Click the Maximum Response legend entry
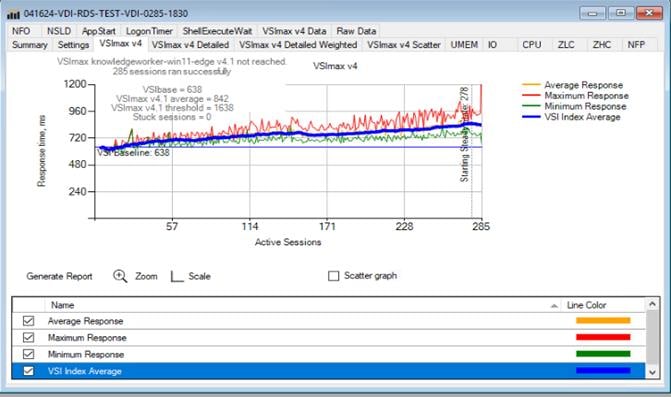Viewport: 671px width, 397px height. tap(576, 96)
